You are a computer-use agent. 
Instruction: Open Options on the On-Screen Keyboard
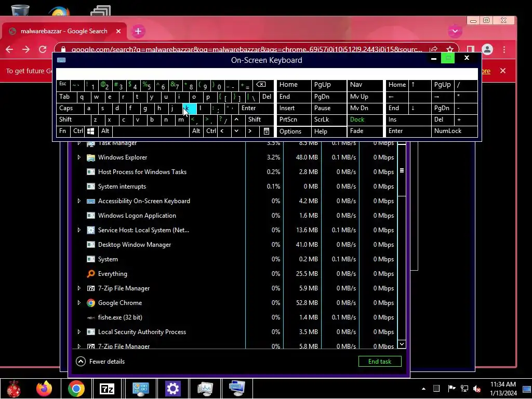[x=294, y=131]
